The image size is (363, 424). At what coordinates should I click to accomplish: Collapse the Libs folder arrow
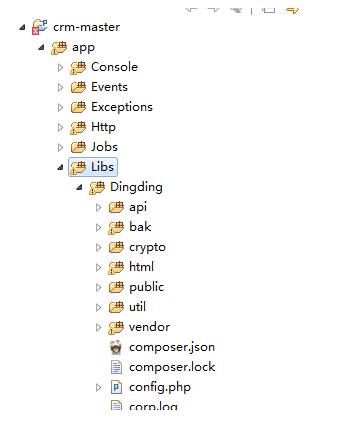coord(60,167)
